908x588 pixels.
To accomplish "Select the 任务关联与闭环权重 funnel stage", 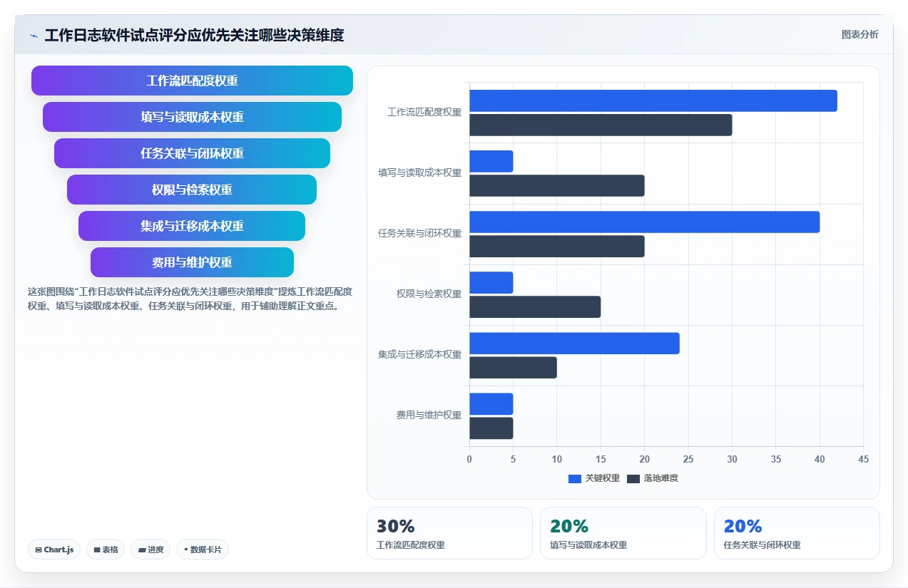I will 192,153.
